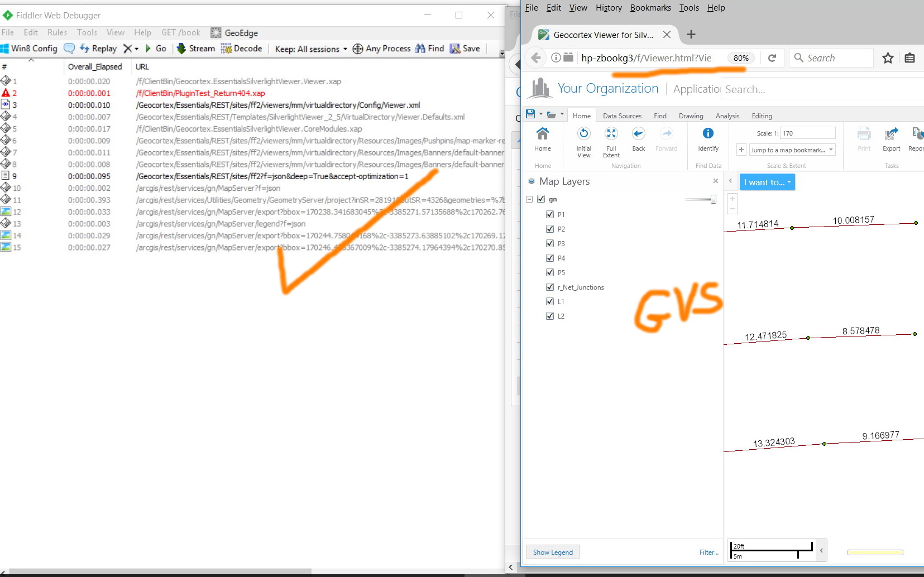Open Fiddler Rules menu
Screen dimensions: 924x577
coord(57,32)
